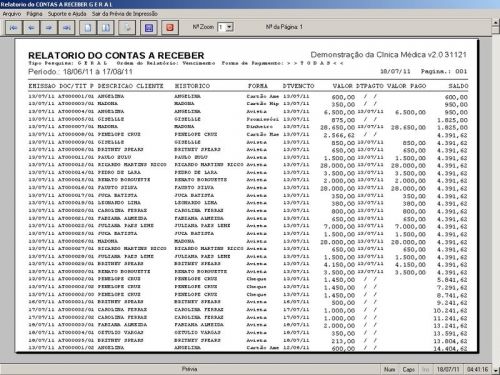Viewport: 500px width, 375px height.
Task: Select two-page view icon
Action: click(106, 28)
